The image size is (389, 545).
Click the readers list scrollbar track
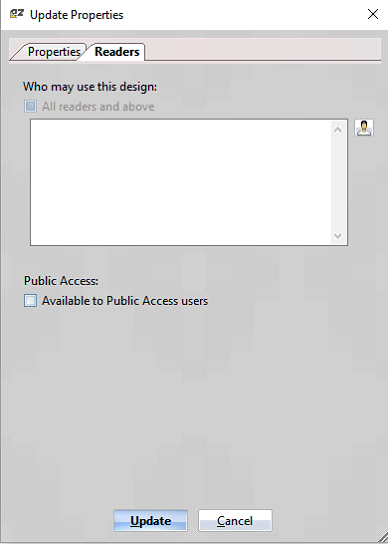coord(338,182)
